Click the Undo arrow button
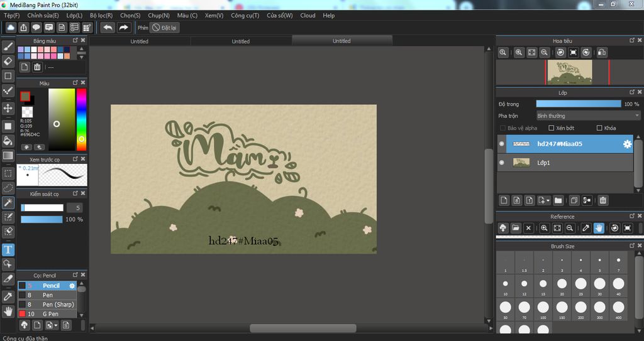 coord(108,28)
